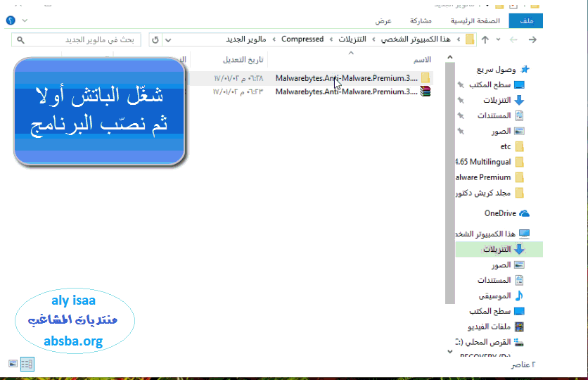
Task: Click the refresh button beside address bar
Action: tap(155, 39)
